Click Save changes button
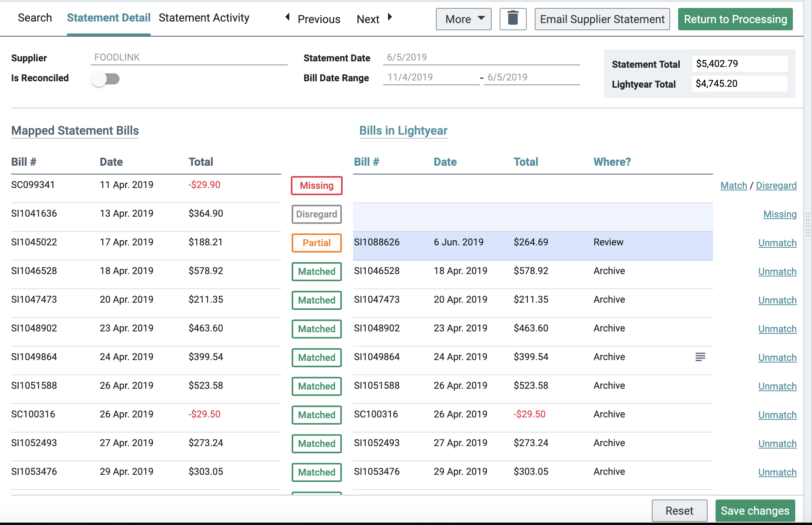812x525 pixels. [755, 511]
